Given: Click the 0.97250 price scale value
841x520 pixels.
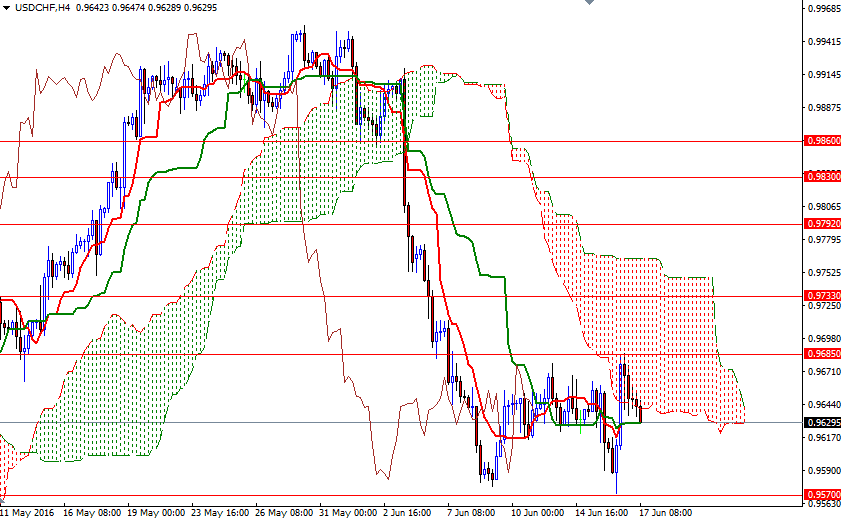Looking at the screenshot, I should [824, 306].
